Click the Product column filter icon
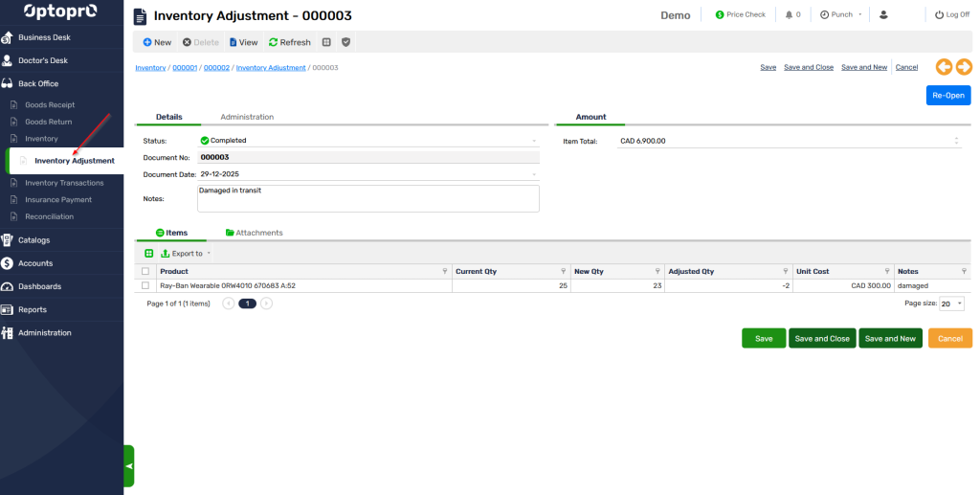 pyautogui.click(x=445, y=272)
